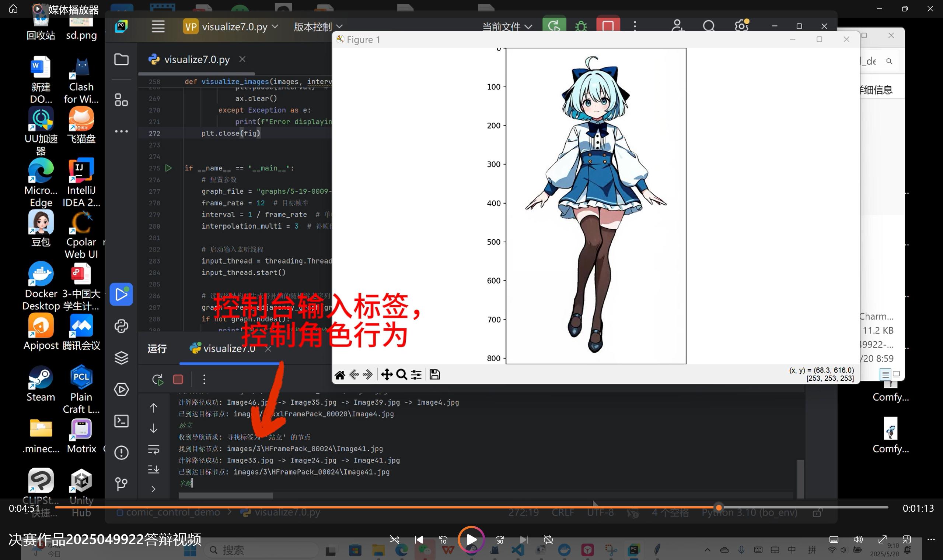Image resolution: width=943 pixels, height=560 pixels.
Task: Switch to the visualize7.0.py editor tab
Action: coord(197,60)
